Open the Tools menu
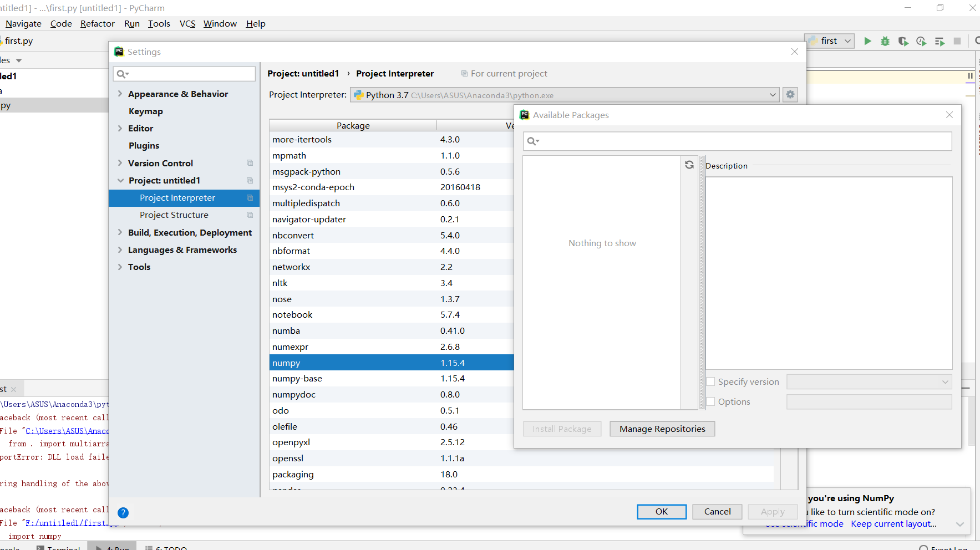Screen dimensions: 980x550 (x=159, y=23)
